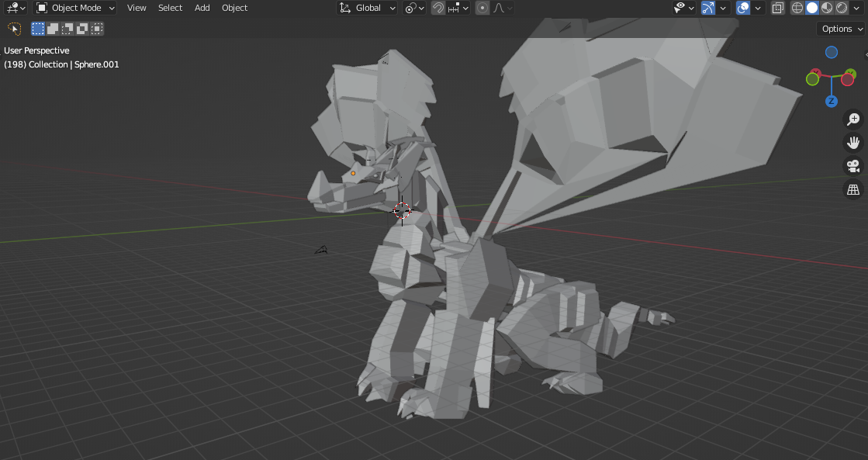Open the View menu
The width and height of the screenshot is (868, 460).
coord(137,8)
